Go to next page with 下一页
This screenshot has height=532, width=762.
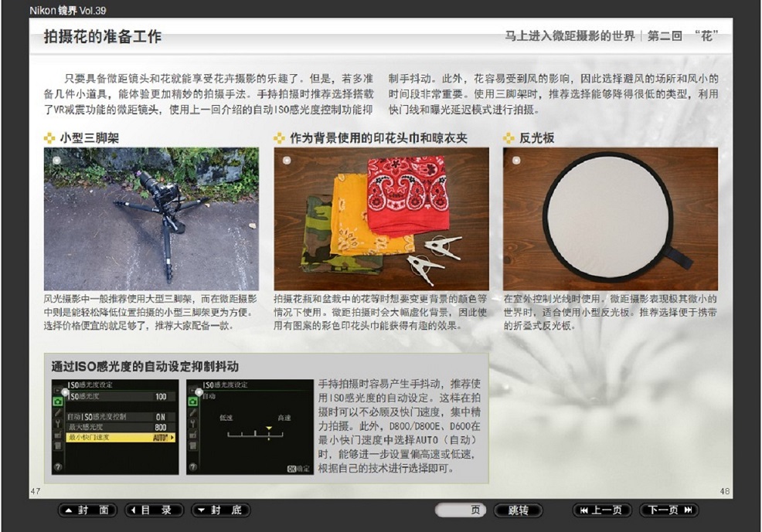tap(668, 510)
